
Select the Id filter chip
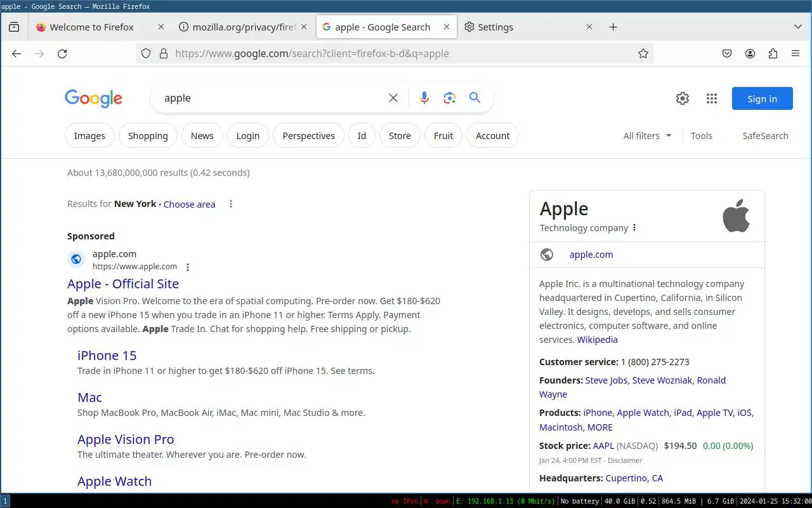[362, 136]
